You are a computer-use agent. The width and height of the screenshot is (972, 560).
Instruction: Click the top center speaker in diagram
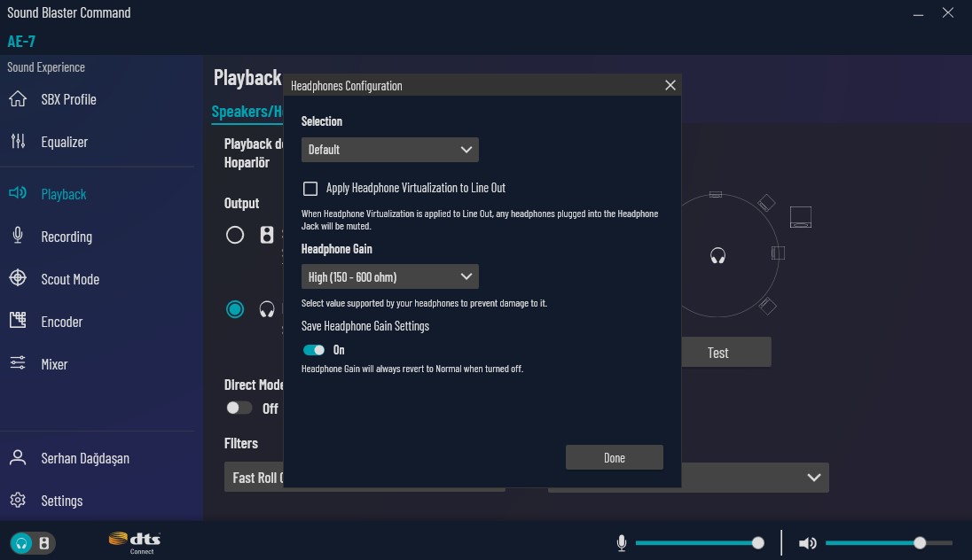(x=716, y=195)
